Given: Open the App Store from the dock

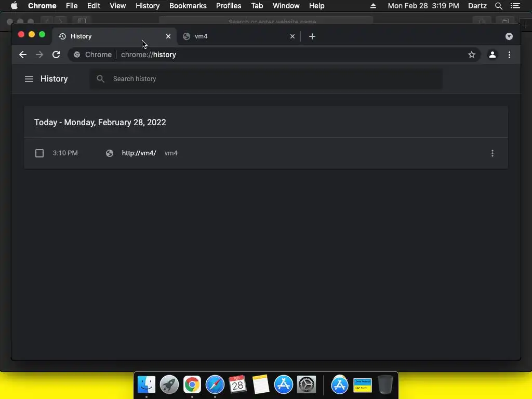Looking at the screenshot, I should coord(283,385).
